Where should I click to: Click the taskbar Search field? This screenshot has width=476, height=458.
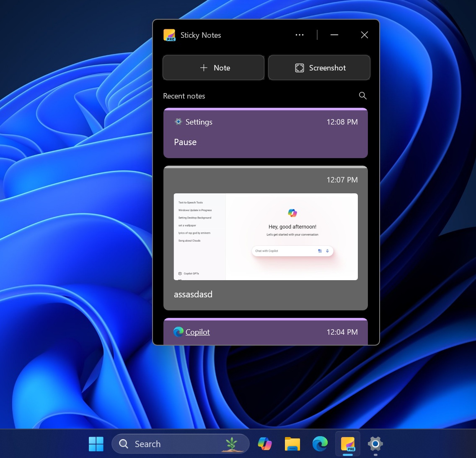168,444
